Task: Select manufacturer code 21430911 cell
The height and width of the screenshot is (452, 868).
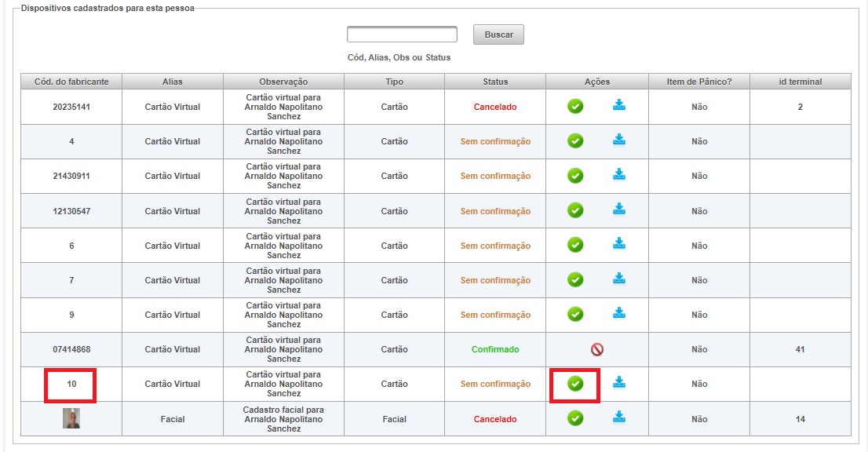Action: click(x=71, y=176)
